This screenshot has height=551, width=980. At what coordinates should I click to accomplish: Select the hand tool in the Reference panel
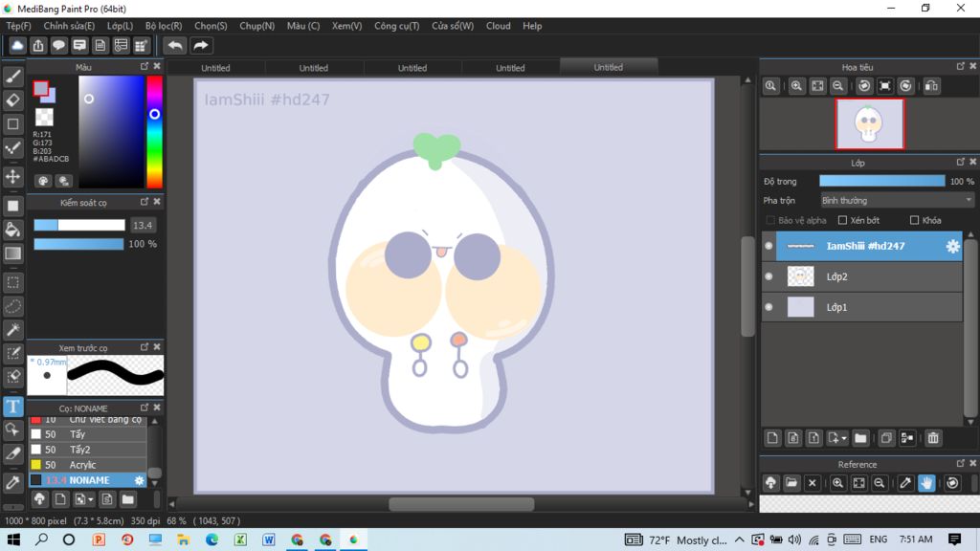926,483
